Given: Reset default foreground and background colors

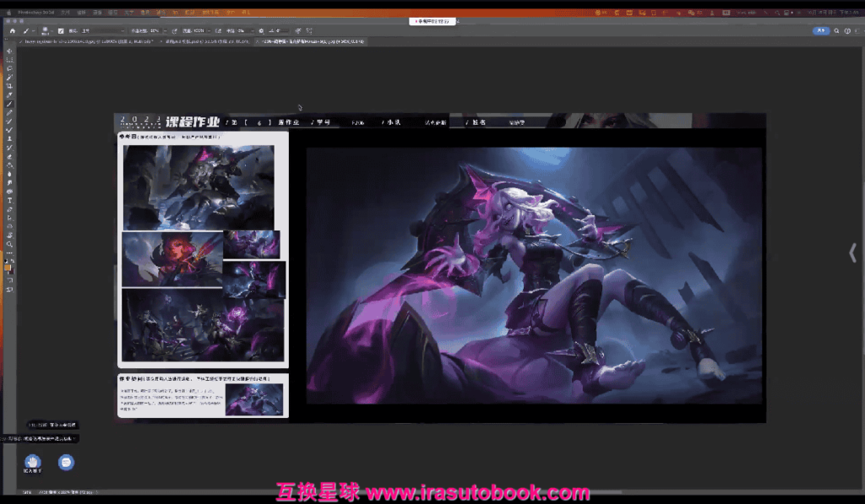Looking at the screenshot, I should click(x=7, y=261).
